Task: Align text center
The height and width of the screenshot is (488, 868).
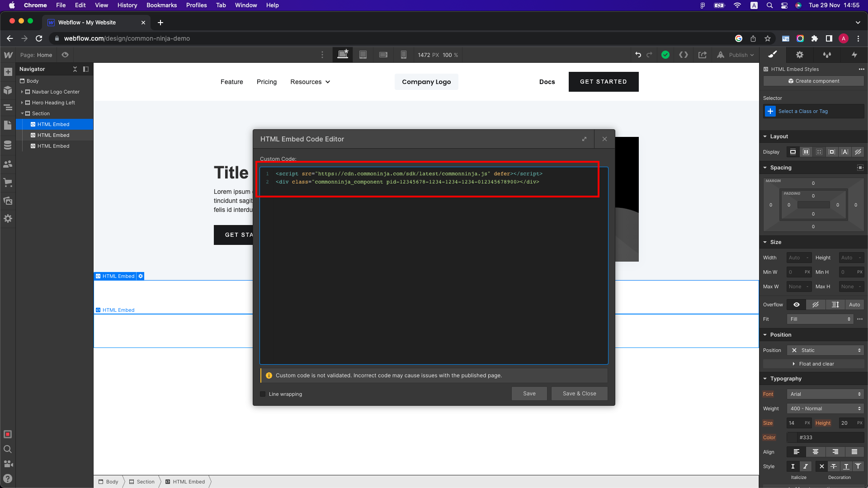Action: 816,452
